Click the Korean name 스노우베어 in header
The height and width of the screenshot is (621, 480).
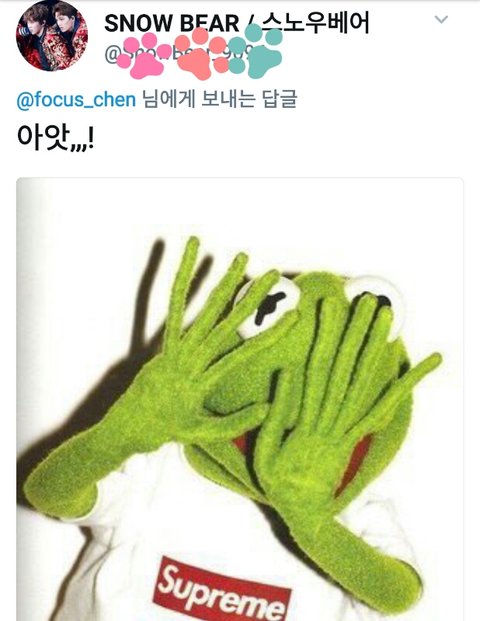pos(315,23)
